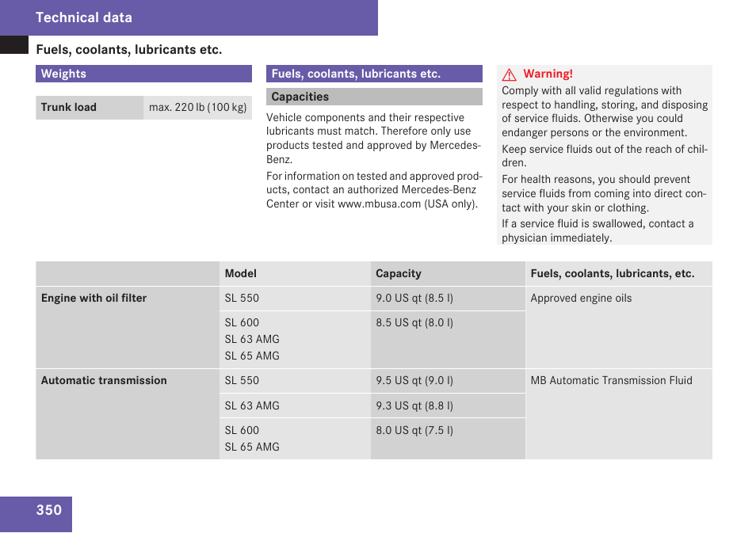The height and width of the screenshot is (533, 756).
Task: Click 'SL 63 AMG' in the Automatic transmission section
Action: [x=252, y=405]
